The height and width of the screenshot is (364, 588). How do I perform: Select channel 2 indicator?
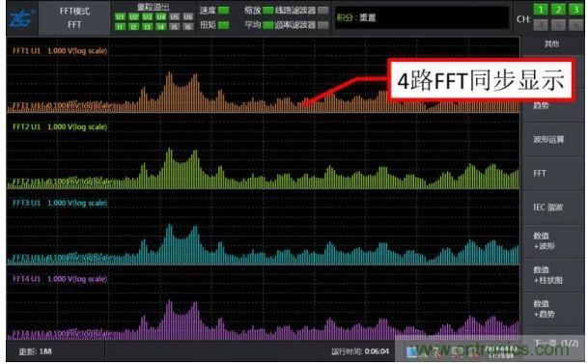pyautogui.click(x=558, y=10)
